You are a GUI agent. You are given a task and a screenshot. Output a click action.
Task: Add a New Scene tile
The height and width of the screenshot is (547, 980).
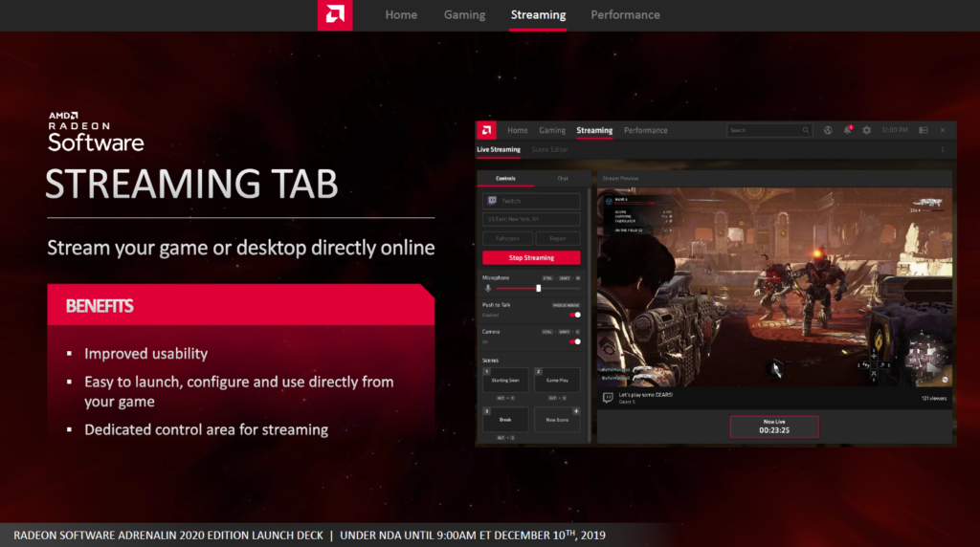click(557, 420)
